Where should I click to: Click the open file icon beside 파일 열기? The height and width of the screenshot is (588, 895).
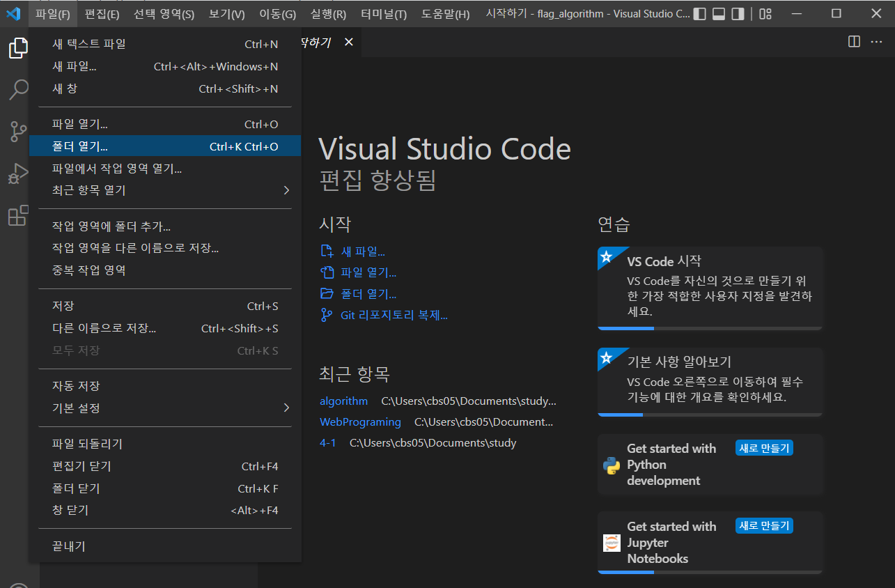pyautogui.click(x=327, y=272)
